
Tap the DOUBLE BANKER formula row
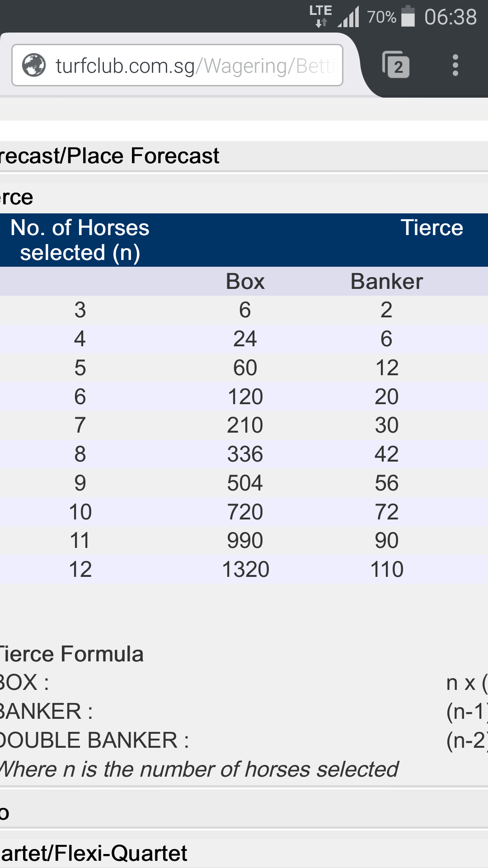(244, 741)
